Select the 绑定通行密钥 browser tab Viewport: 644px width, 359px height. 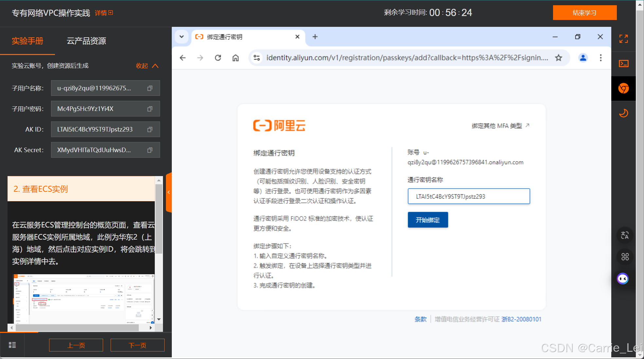click(249, 37)
